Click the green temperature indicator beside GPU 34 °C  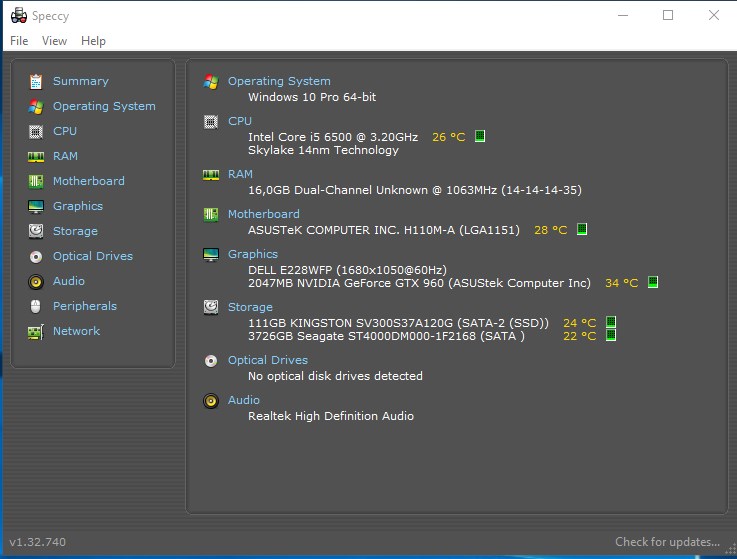pyautogui.click(x=653, y=282)
